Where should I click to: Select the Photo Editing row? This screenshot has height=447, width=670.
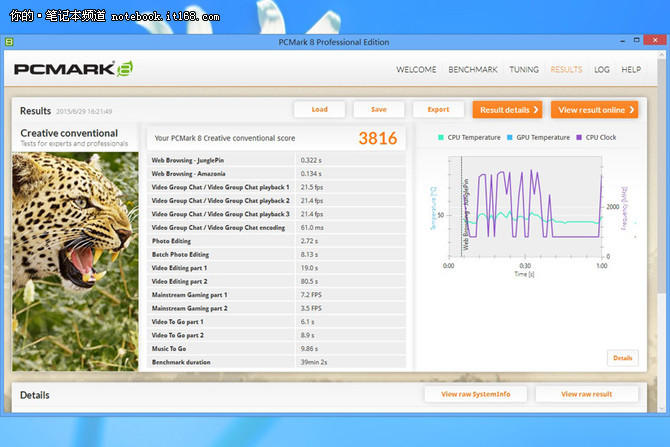pyautogui.click(x=276, y=241)
